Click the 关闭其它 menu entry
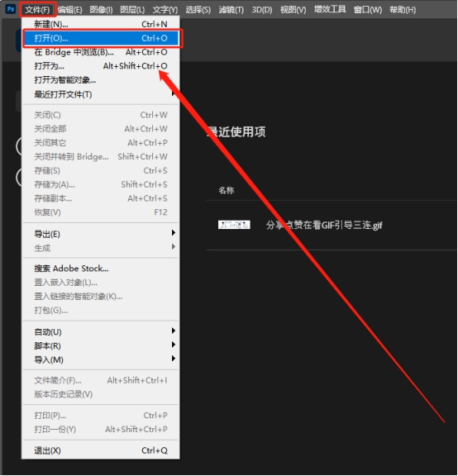Image resolution: width=458 pixels, height=476 pixels. [x=101, y=143]
